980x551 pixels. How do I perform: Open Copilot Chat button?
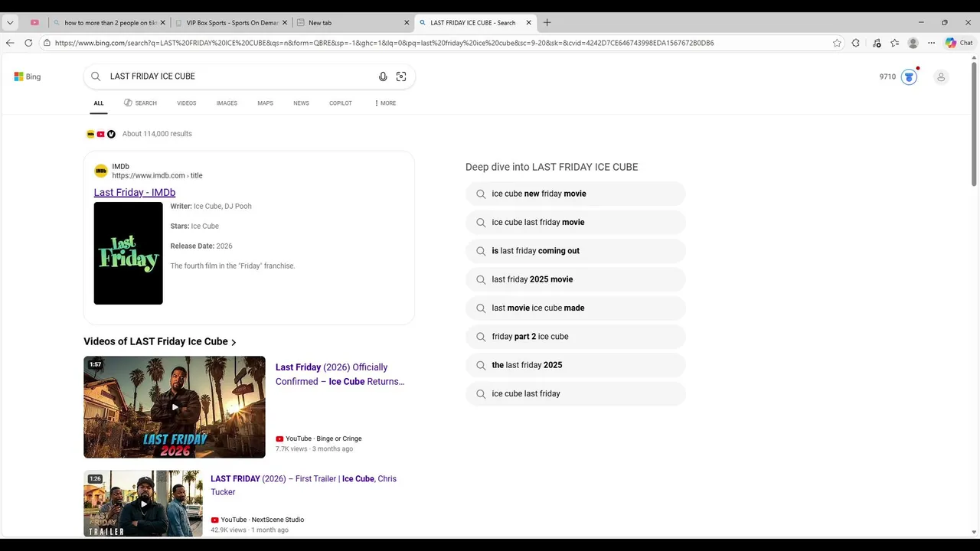(x=959, y=43)
